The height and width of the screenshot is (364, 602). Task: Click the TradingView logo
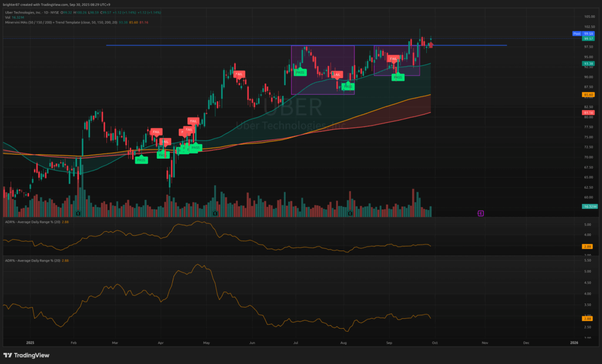(x=26, y=356)
